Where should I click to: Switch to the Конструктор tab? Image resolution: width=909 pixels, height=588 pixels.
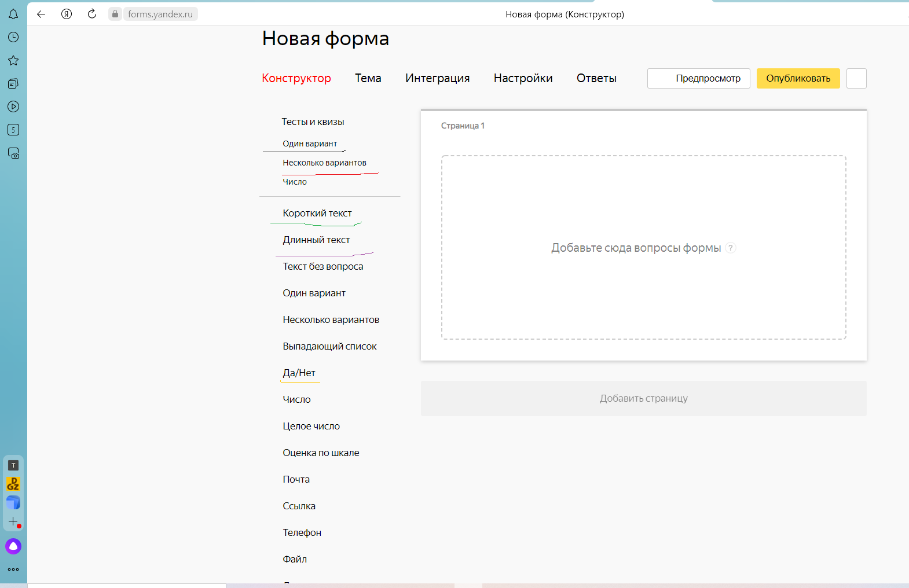(x=296, y=78)
